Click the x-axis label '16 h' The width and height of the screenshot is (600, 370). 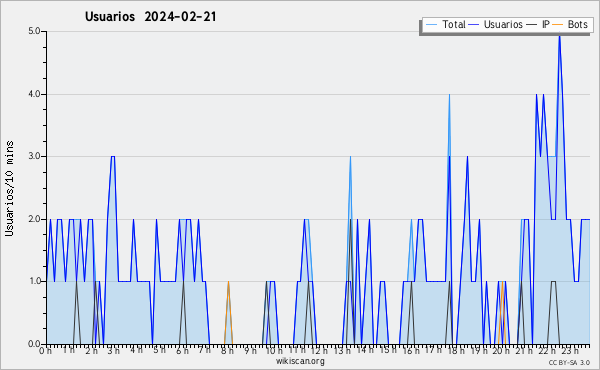click(x=411, y=350)
